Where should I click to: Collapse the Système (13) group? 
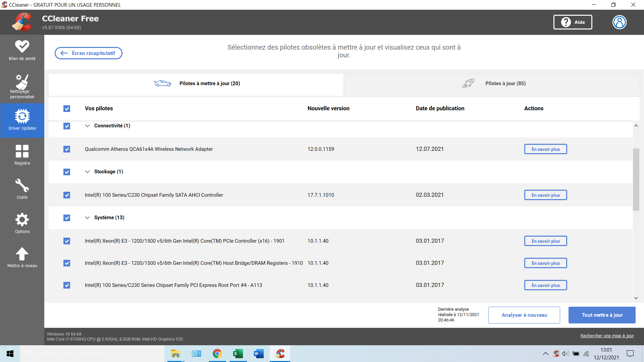88,218
